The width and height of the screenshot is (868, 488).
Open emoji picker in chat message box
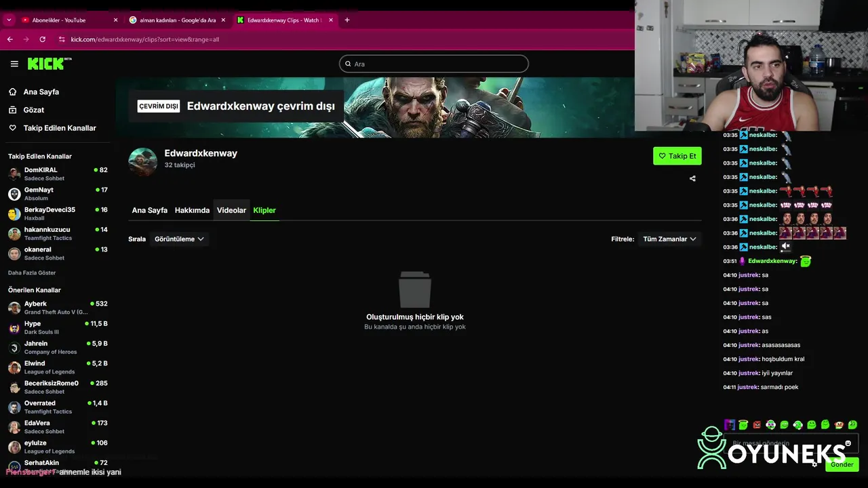coord(848,443)
